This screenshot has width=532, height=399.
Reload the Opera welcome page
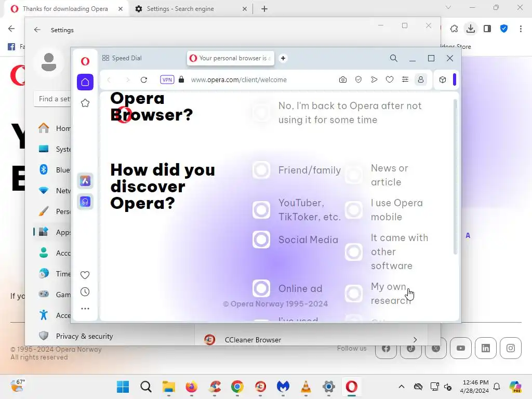click(144, 79)
